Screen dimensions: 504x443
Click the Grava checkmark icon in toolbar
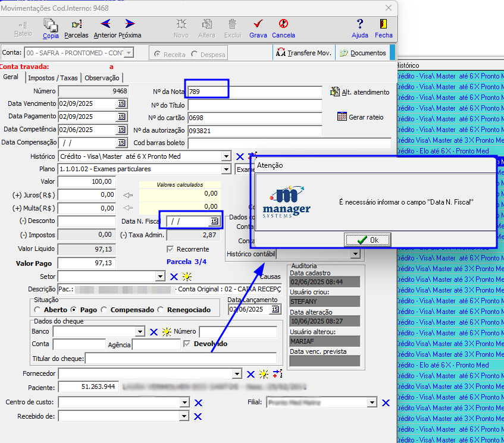pyautogui.click(x=258, y=24)
